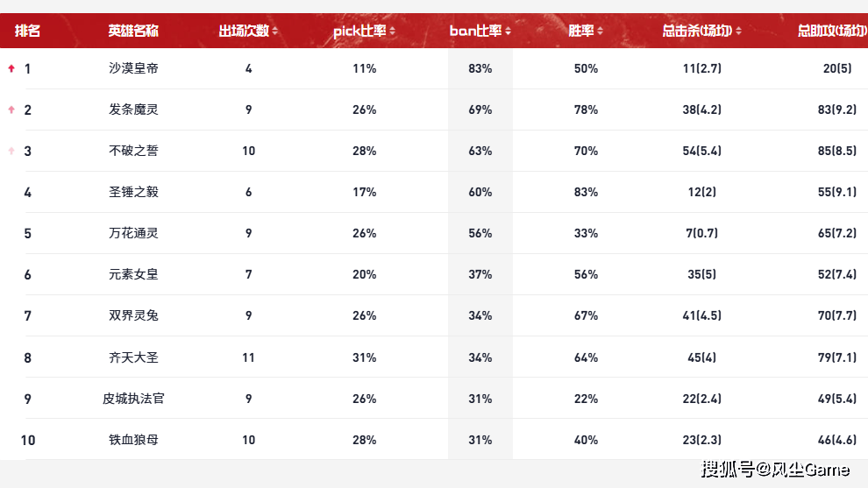Click the pink up arrow at rank 2
The image size is (868, 488).
pyautogui.click(x=11, y=110)
